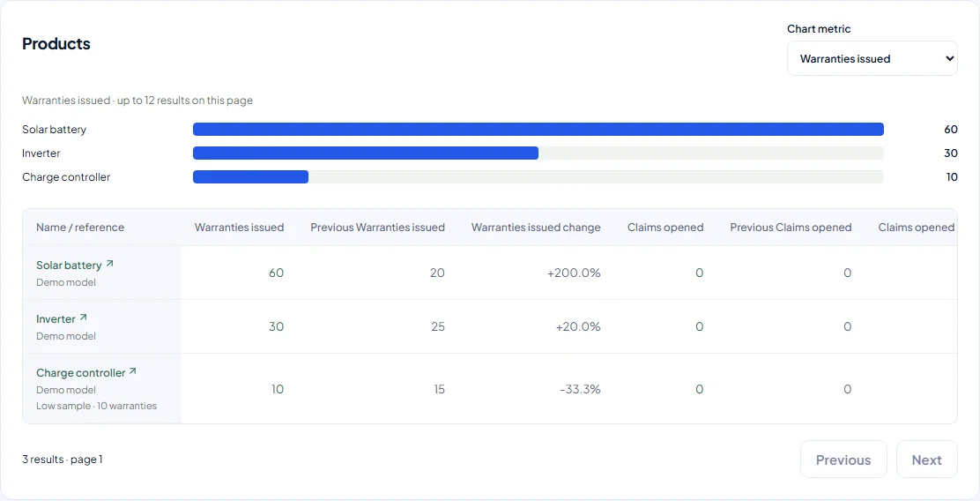Click the Solar battery chart bar
This screenshot has height=501, width=980.
[x=538, y=130]
